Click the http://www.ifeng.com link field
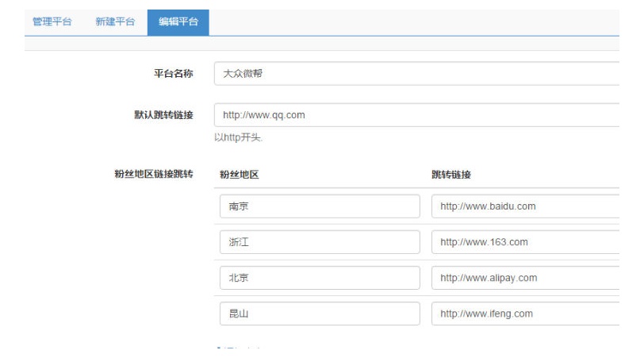Image resolution: width=644 pixels, height=358 pixels. coord(525,314)
